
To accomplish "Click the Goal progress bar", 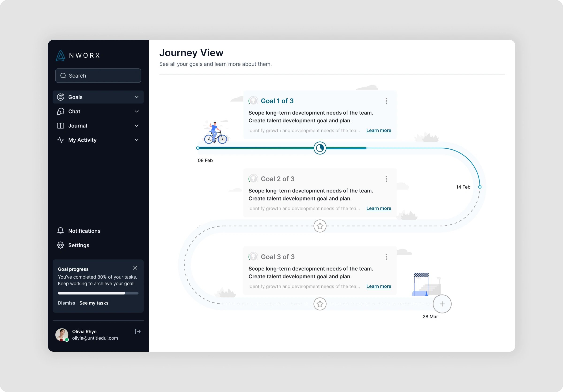I will click(x=98, y=293).
